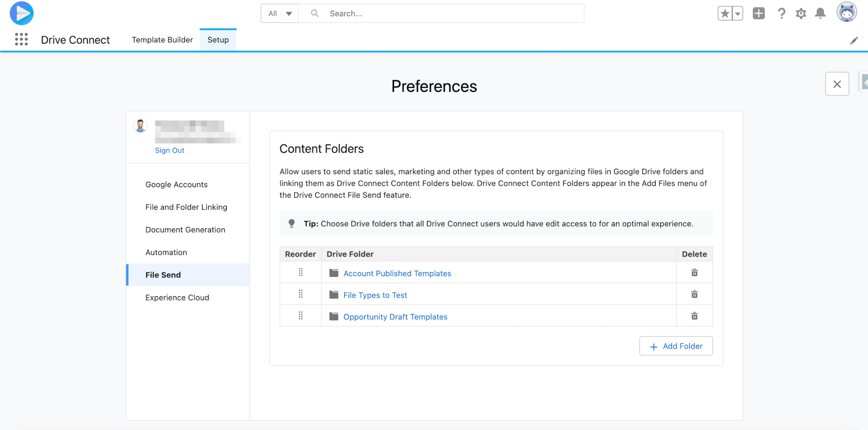Open Account Published Templates folder link

point(397,274)
